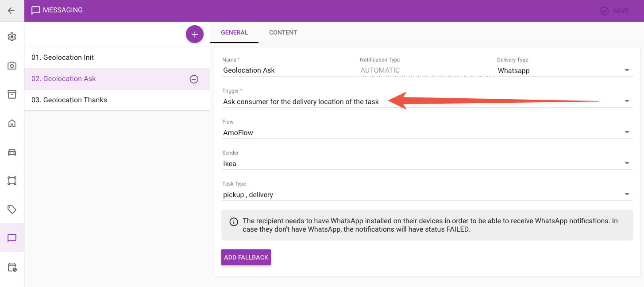
Task: Click the info icon in WhatsApp notice
Action: point(234,222)
